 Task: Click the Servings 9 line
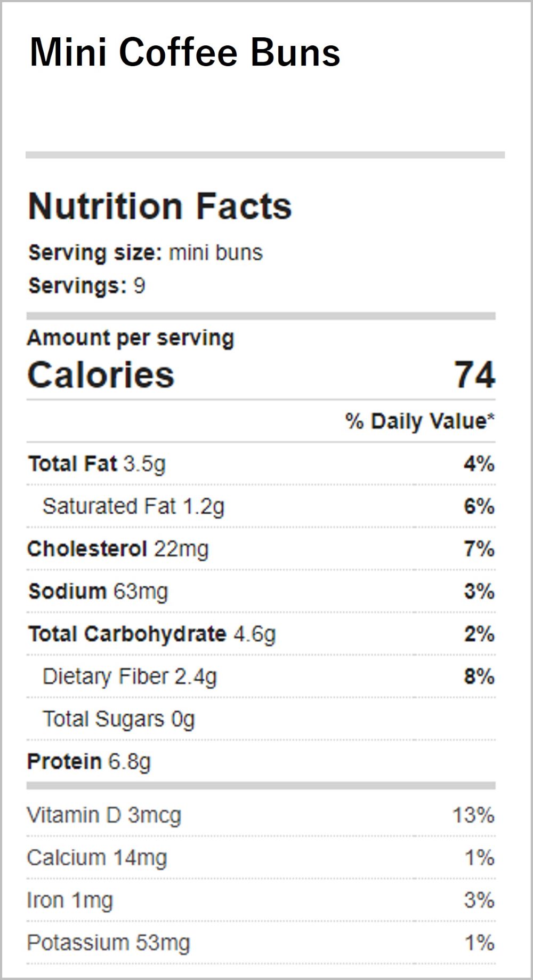coord(87,285)
